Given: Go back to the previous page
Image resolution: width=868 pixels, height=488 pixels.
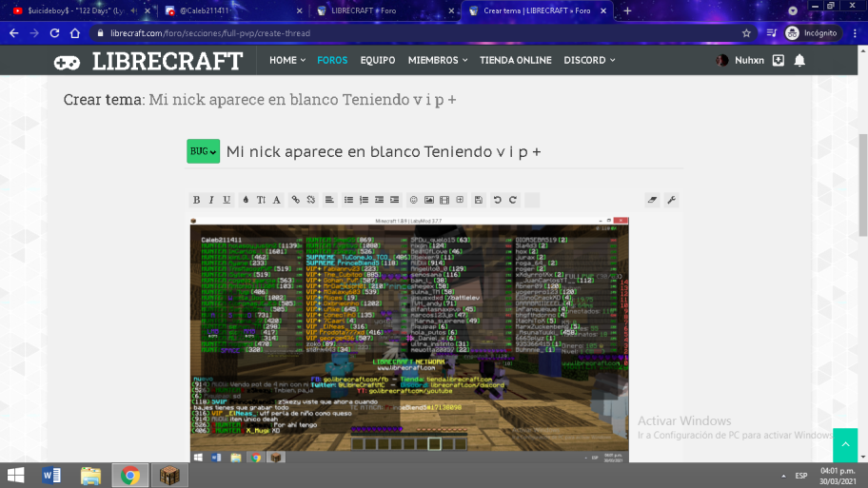Looking at the screenshot, I should coord(14,33).
